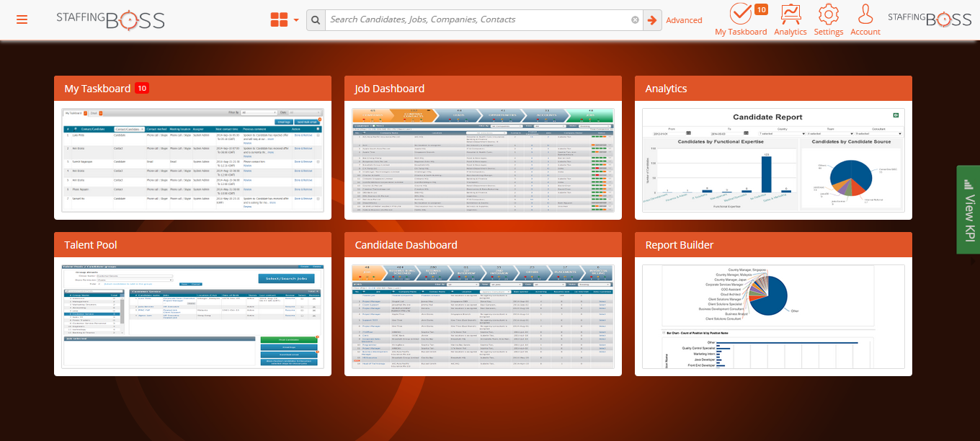Click the Staffing Boss logo at right

click(x=930, y=19)
